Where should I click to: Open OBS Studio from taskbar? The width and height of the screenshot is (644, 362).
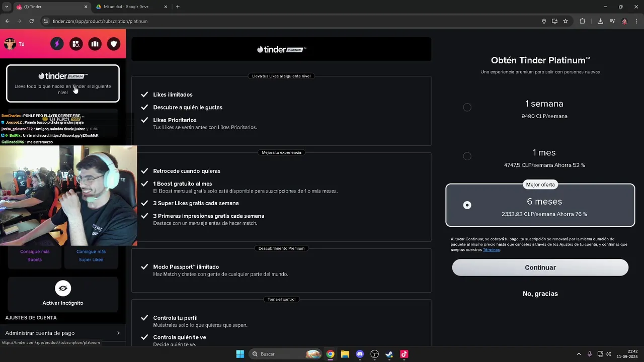374,354
